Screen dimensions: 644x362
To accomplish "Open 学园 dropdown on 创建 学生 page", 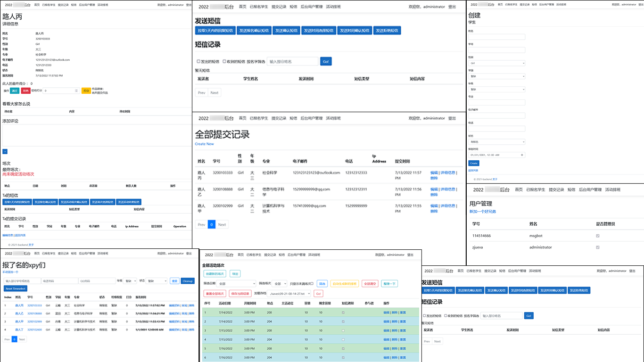I will click(496, 76).
